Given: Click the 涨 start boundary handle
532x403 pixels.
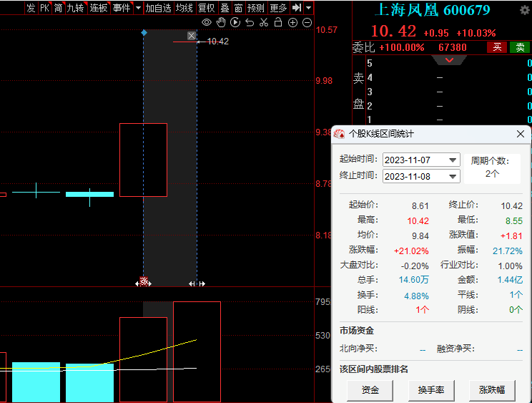Looking at the screenshot, I should point(144,282).
